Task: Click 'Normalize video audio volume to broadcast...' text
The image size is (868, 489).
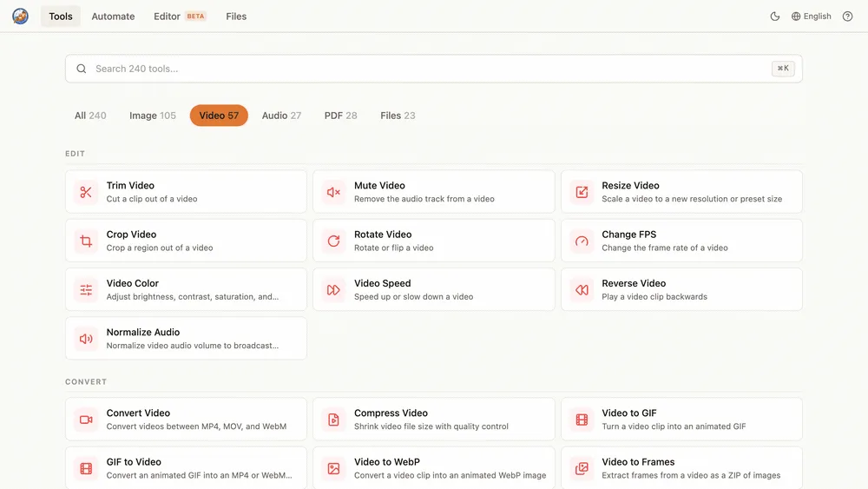Action: click(x=192, y=346)
